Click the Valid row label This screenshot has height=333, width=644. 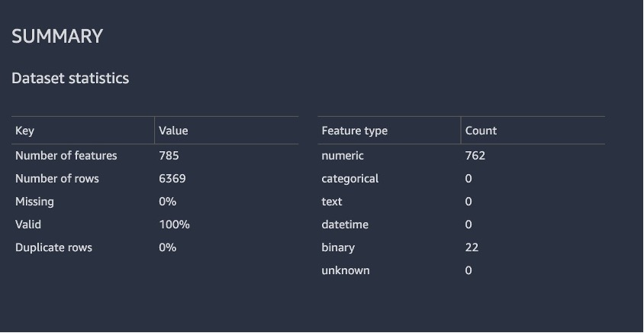coord(28,225)
